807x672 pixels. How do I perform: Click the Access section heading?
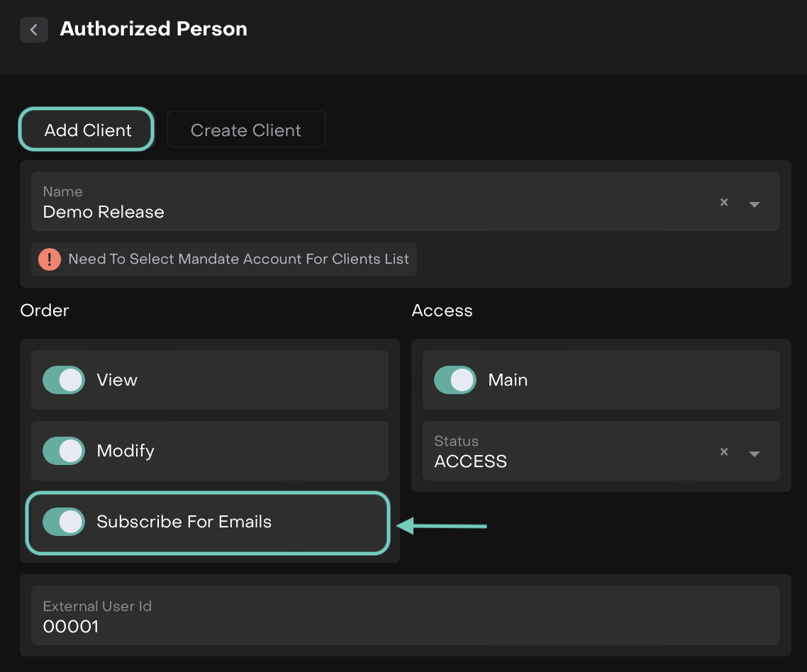tap(442, 310)
